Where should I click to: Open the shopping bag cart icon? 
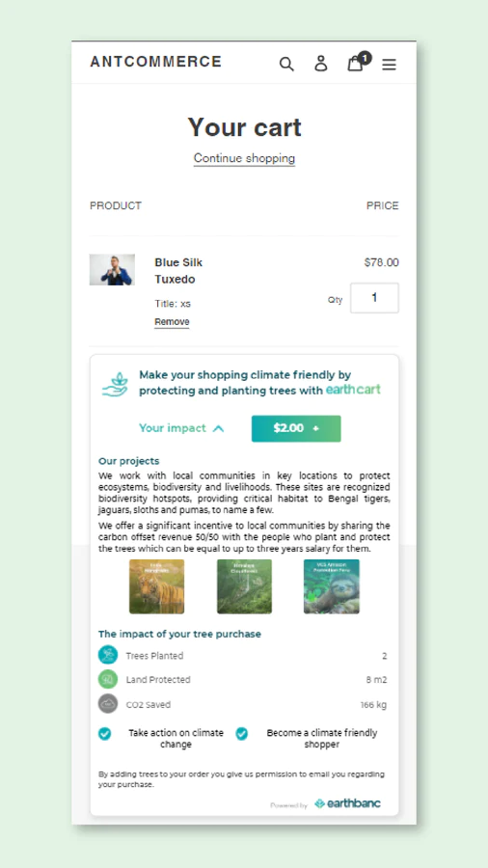pos(355,64)
